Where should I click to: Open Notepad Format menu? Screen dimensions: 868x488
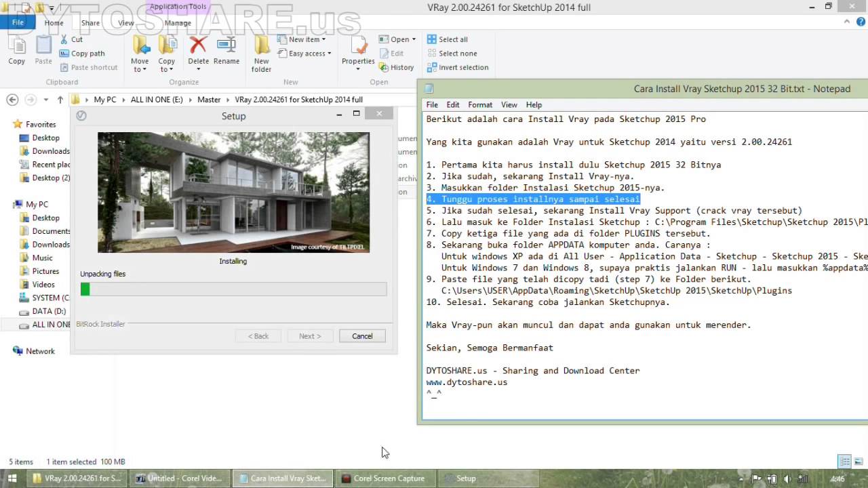[x=479, y=104]
